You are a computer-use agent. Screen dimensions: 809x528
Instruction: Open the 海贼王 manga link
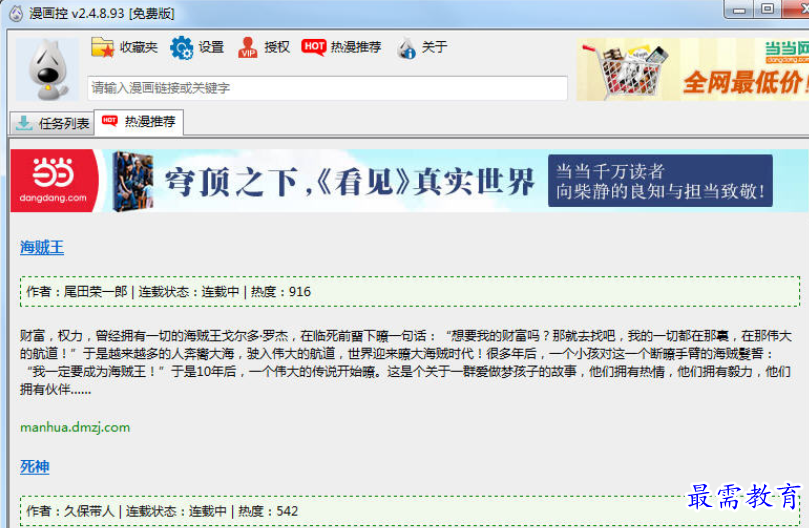click(42, 247)
